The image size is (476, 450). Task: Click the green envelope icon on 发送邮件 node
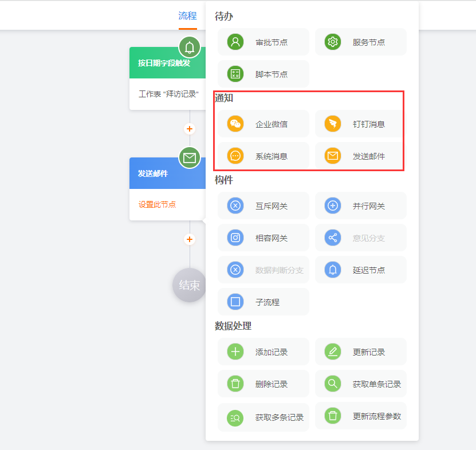[190, 158]
